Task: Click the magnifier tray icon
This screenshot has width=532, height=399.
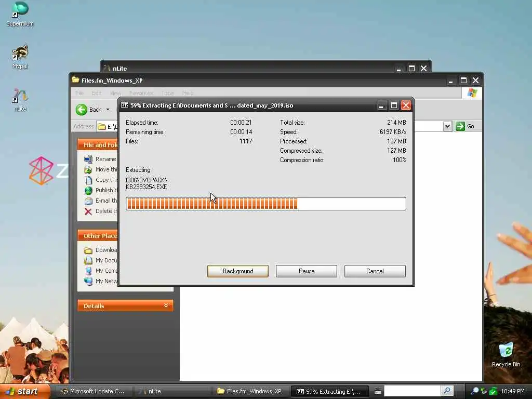Action: pos(475,391)
